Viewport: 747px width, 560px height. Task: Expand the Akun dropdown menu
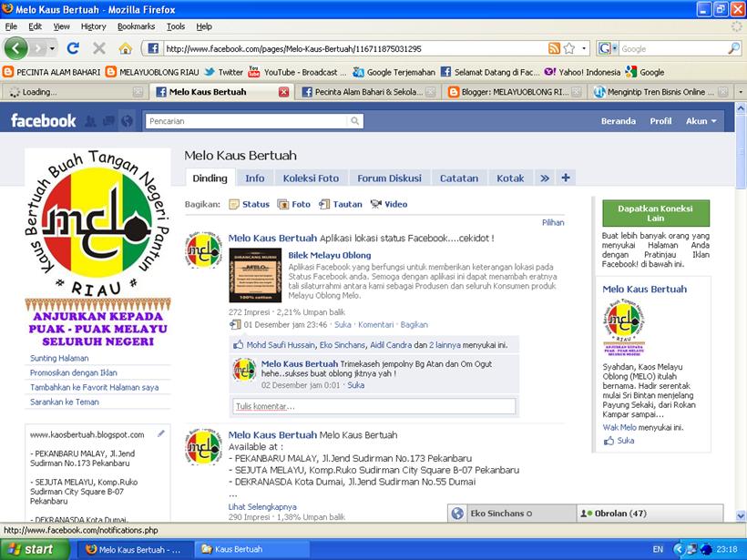[x=701, y=121]
